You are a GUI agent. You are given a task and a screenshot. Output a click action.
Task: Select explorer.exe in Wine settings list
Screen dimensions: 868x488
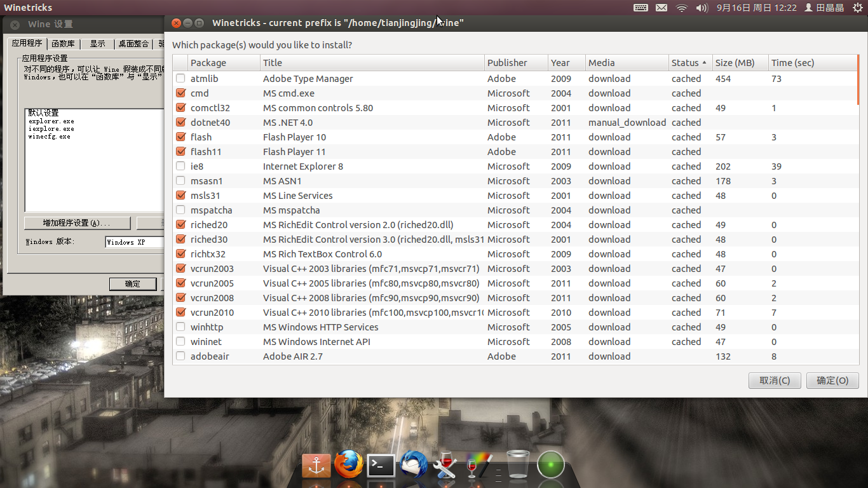[51, 121]
